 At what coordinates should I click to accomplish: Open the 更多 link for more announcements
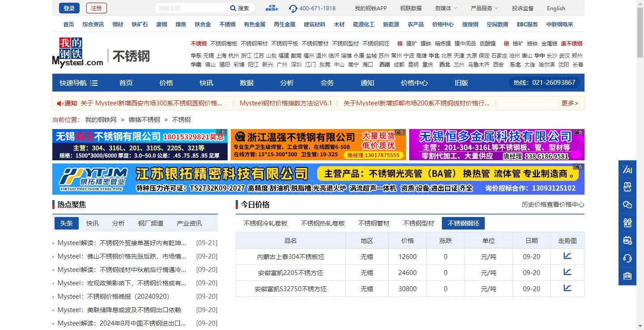[x=568, y=103]
